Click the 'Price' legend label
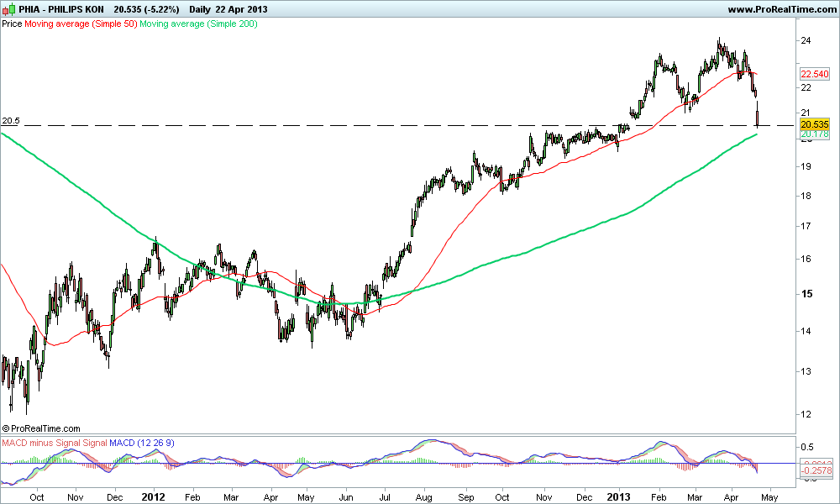Screen dimensions: 840x504 [12, 24]
